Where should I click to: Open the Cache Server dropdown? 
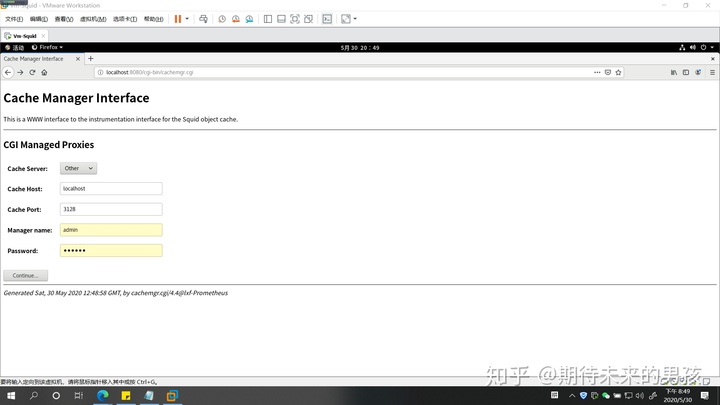pyautogui.click(x=78, y=169)
